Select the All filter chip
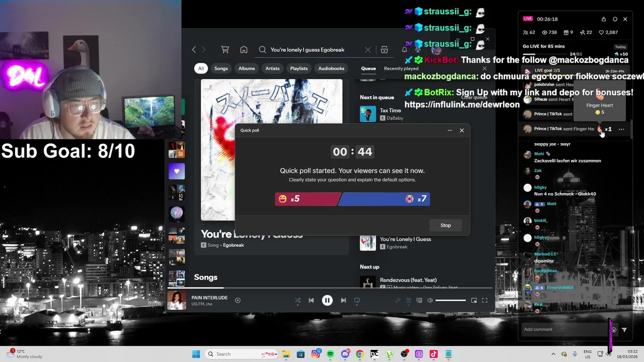 click(201, 68)
